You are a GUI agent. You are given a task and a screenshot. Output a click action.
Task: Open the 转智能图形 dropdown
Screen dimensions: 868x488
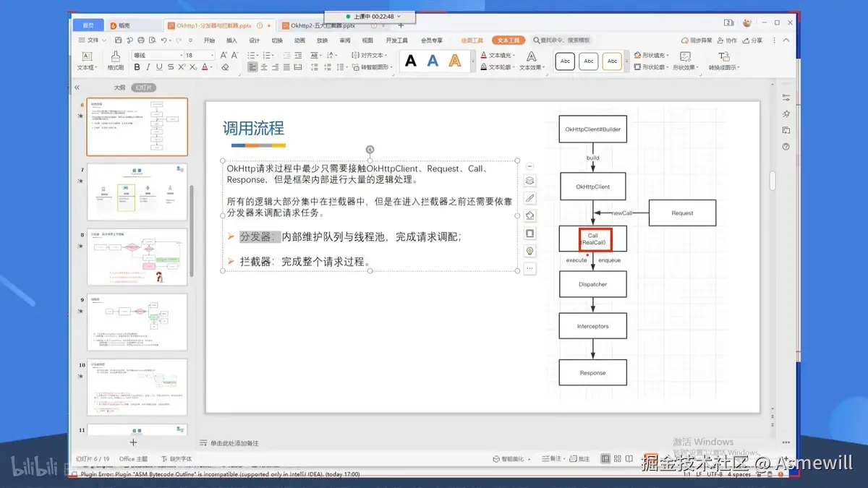point(373,67)
